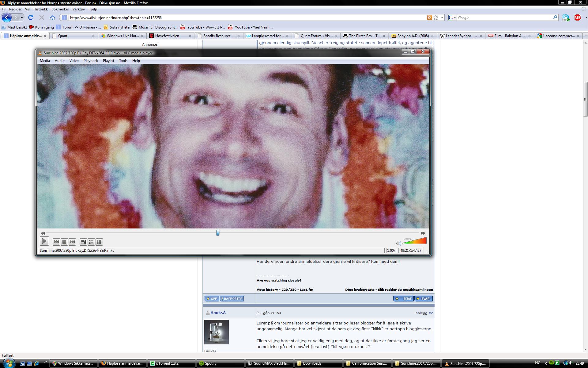The width and height of the screenshot is (588, 368).
Task: Open Muse Full Discography bookmark
Action: [x=155, y=27]
